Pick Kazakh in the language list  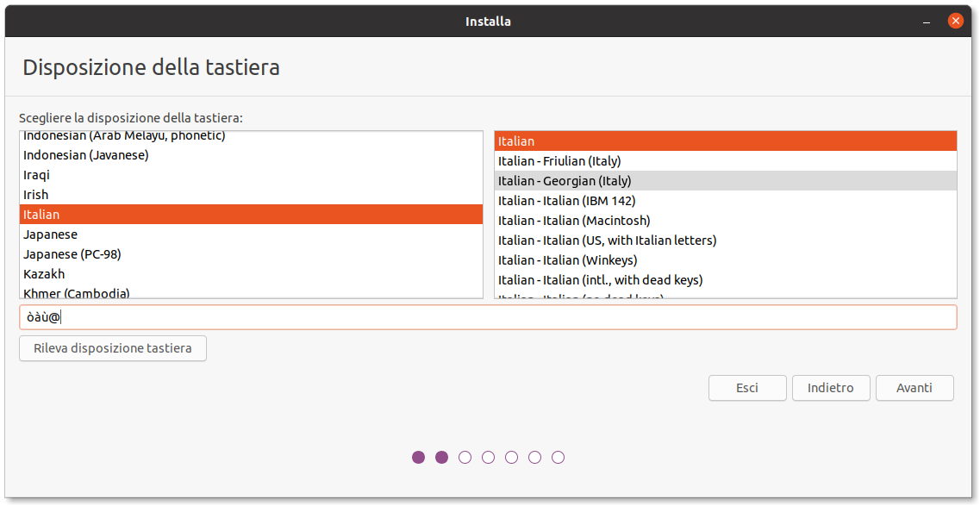click(44, 274)
